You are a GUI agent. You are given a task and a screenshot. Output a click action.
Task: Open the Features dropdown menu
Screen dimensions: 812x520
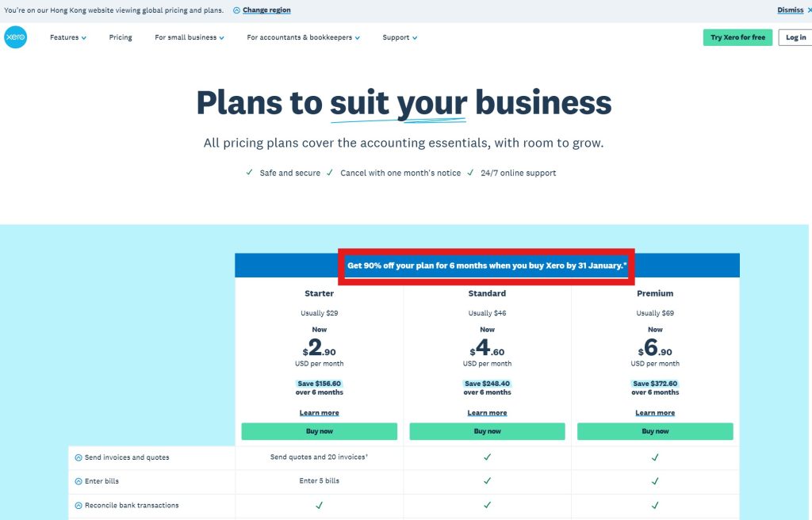click(x=67, y=37)
